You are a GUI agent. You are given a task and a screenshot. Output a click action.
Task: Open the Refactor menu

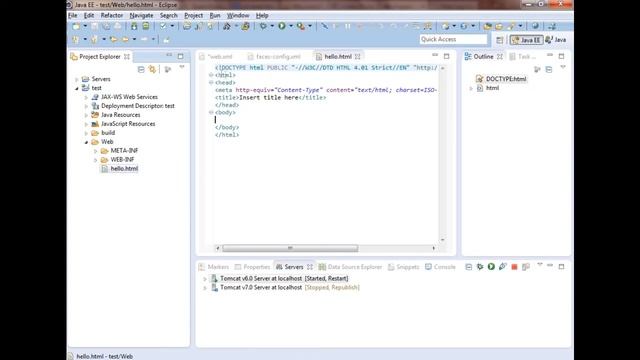pyautogui.click(x=112, y=16)
